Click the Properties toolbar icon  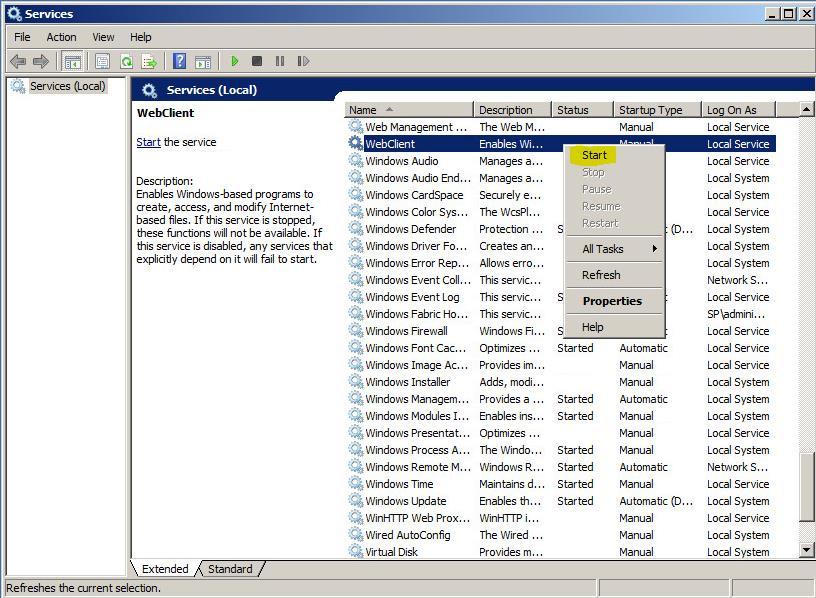click(103, 61)
